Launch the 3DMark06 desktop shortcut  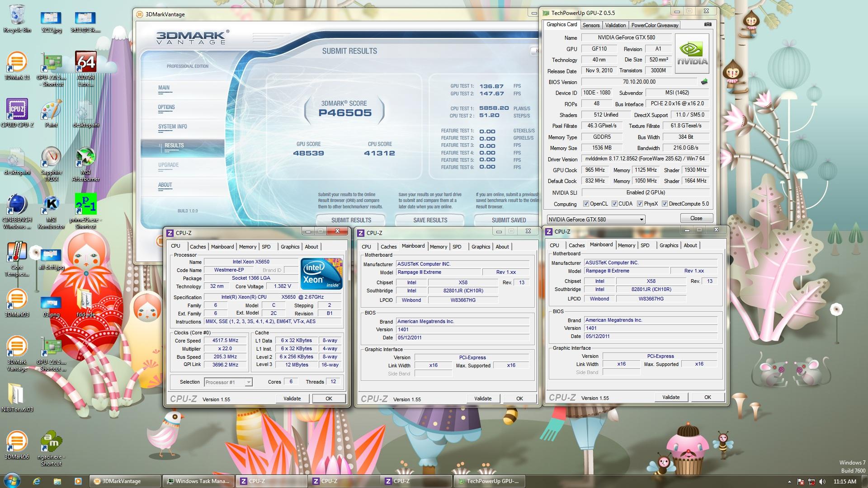point(17,446)
